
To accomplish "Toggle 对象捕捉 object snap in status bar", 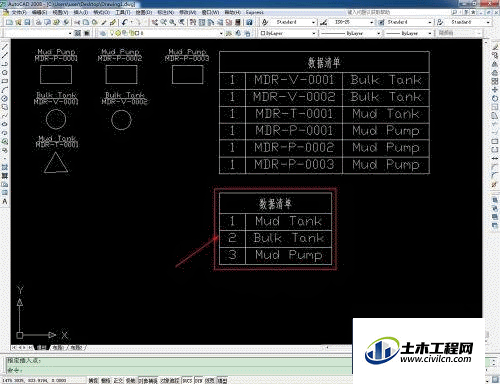I will (148, 380).
